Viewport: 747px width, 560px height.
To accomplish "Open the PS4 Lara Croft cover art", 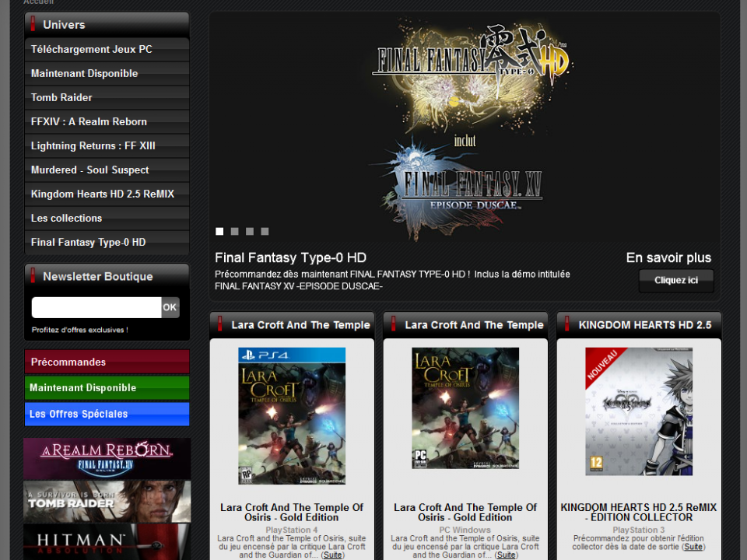I will click(292, 415).
